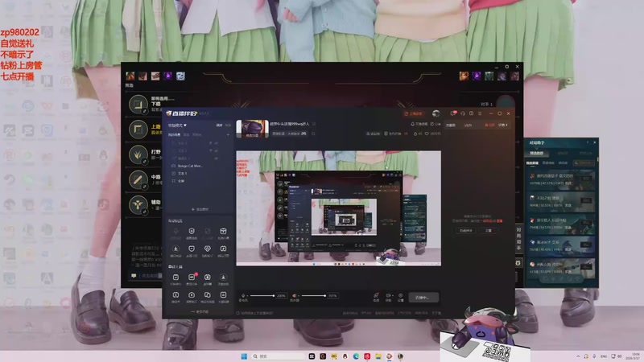Tick the checkbox at the live companion bottom left
The height and width of the screenshot is (362, 644).
[238, 313]
